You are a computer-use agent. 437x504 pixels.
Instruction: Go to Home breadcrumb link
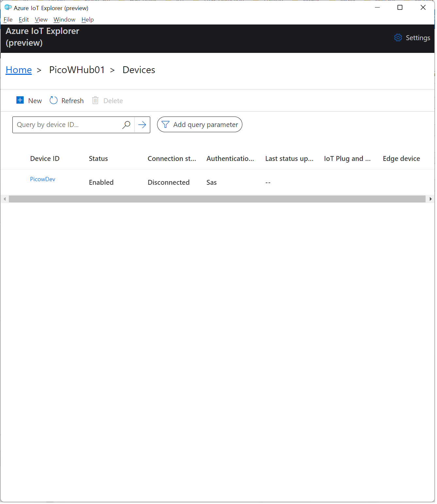(x=19, y=70)
